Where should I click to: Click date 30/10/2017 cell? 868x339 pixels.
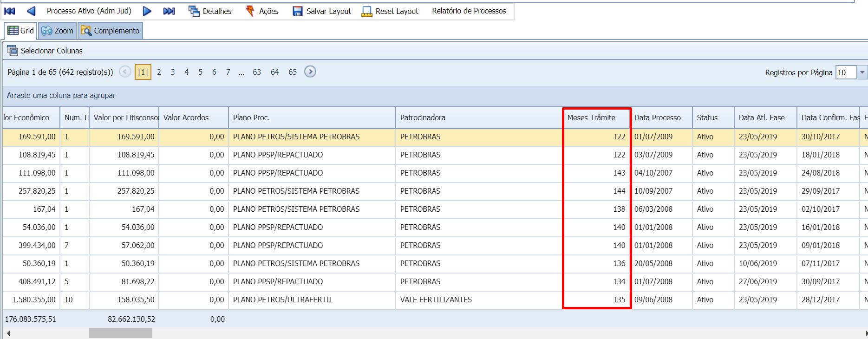[828, 137]
